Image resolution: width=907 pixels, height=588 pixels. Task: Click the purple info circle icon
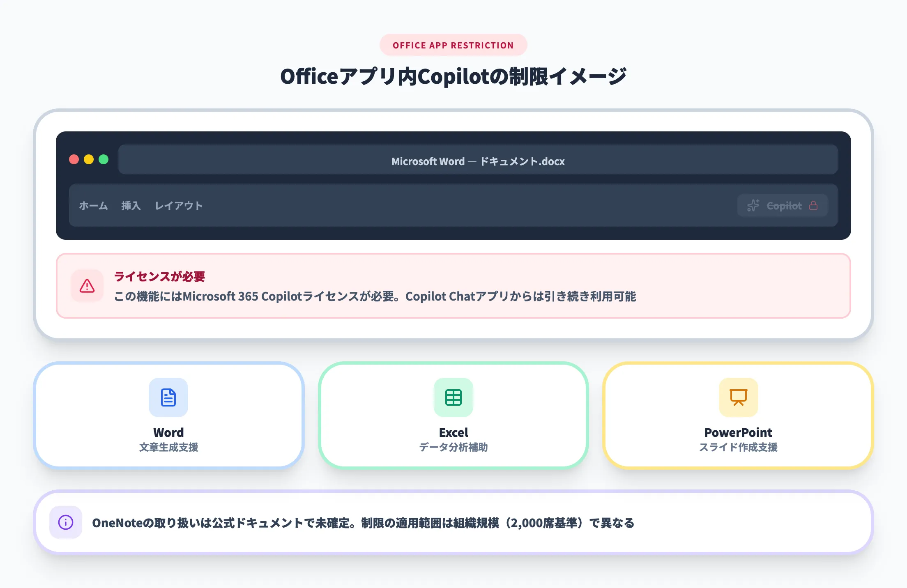[66, 522]
